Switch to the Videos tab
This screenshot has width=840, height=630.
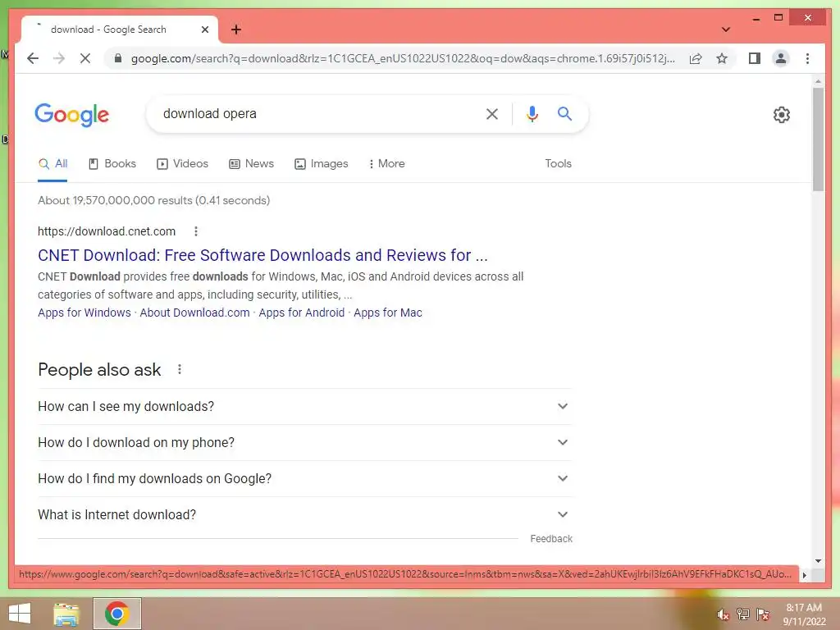[182, 164]
